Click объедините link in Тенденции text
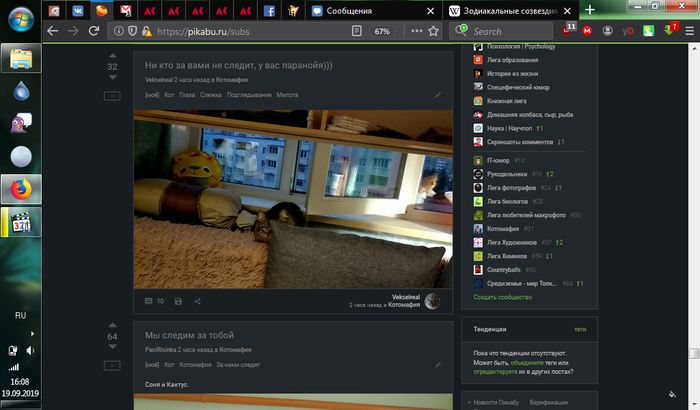The width and height of the screenshot is (700, 410). pyautogui.click(x=527, y=363)
